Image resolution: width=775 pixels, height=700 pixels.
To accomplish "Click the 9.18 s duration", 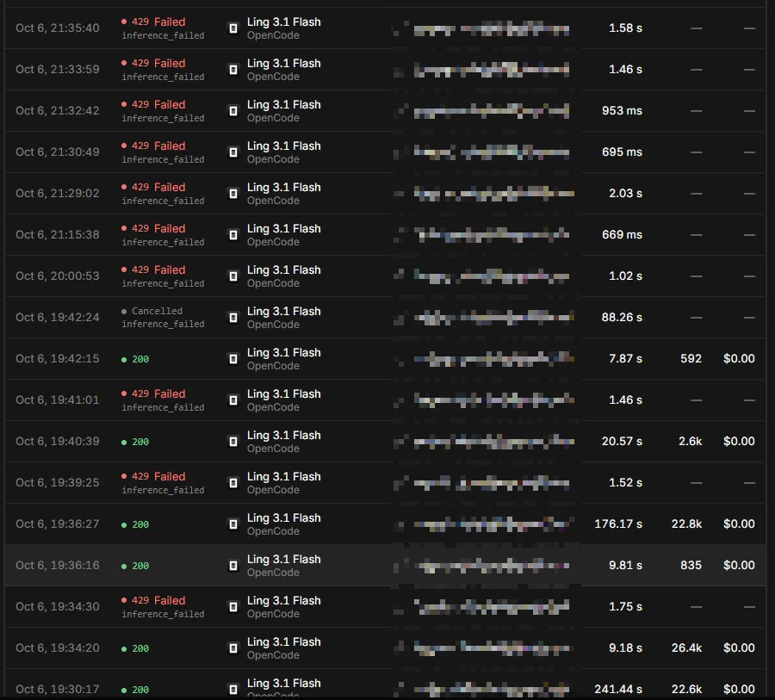I will [x=625, y=648].
